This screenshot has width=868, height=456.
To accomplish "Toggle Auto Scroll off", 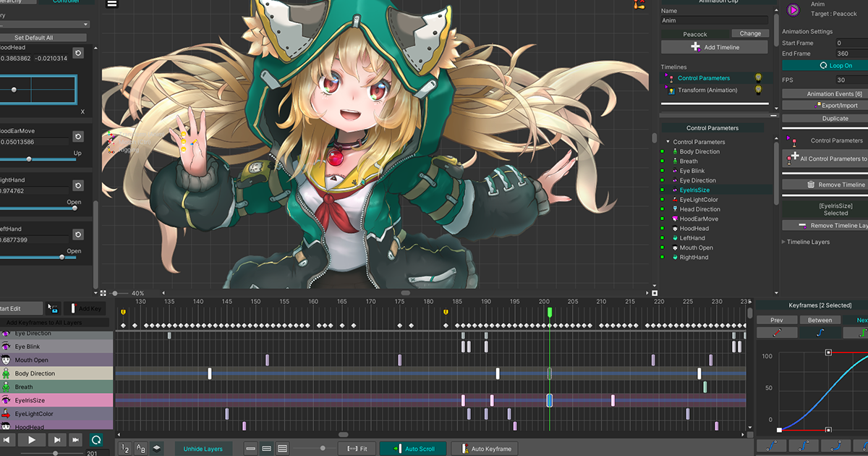I will tap(413, 448).
